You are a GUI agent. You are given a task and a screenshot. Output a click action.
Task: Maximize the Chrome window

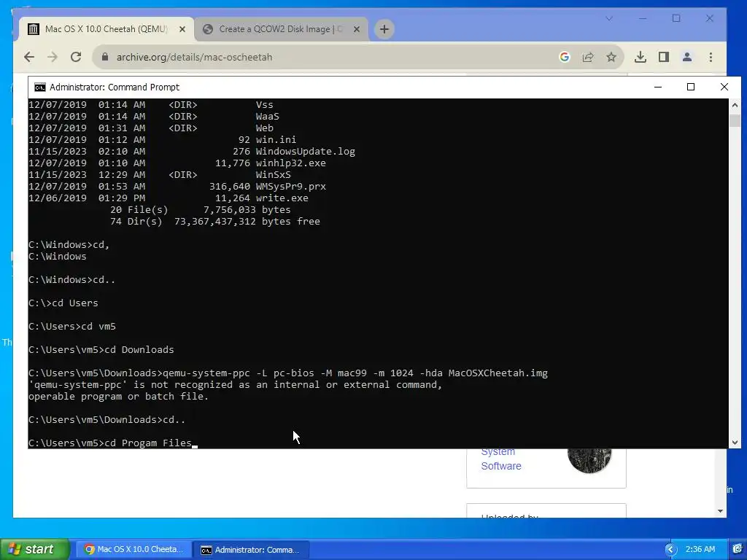click(676, 18)
